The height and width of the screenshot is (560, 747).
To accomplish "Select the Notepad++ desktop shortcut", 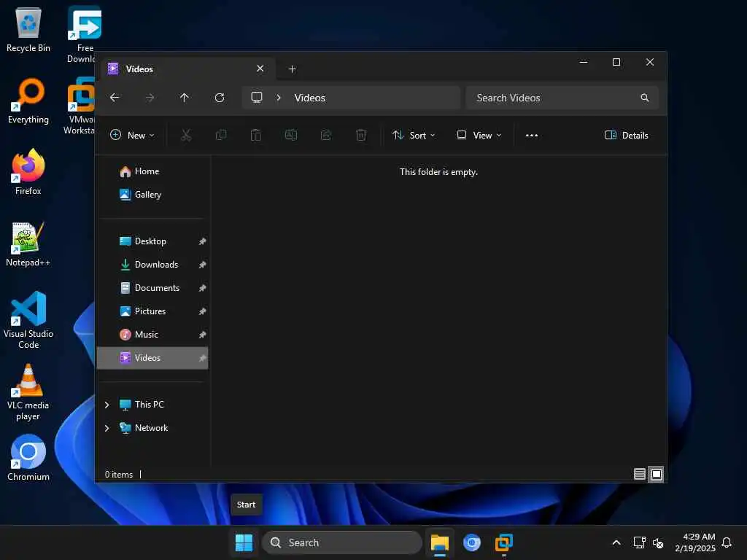I will pyautogui.click(x=28, y=244).
